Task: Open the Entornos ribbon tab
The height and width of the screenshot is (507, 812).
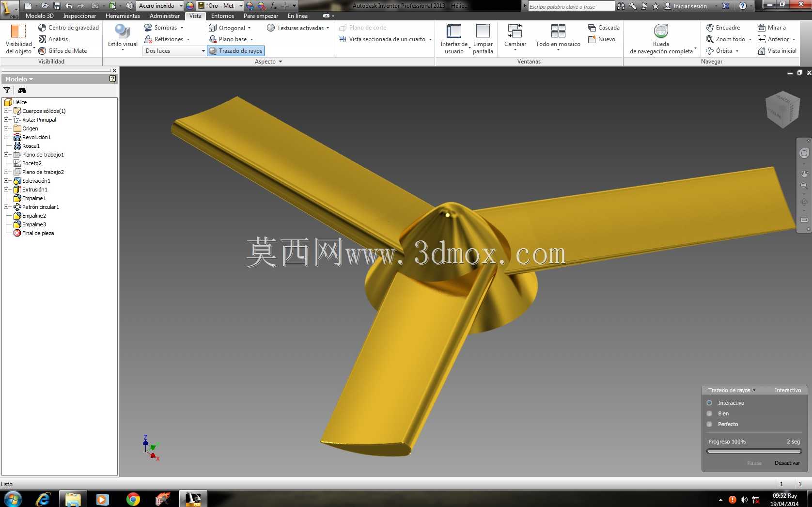Action: click(x=222, y=16)
